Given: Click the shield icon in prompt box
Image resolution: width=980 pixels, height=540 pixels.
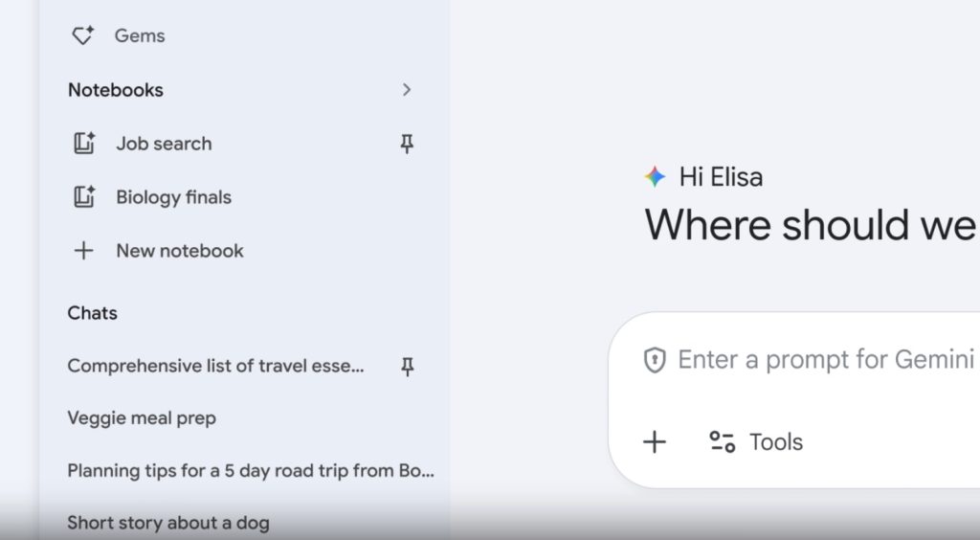Looking at the screenshot, I should [655, 360].
